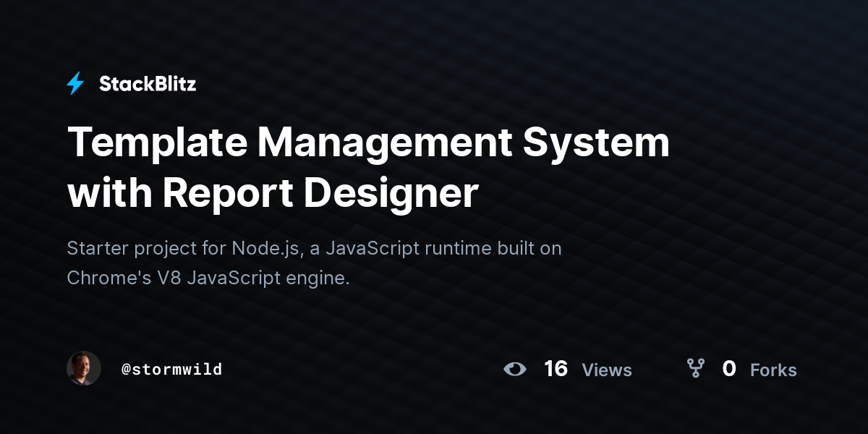Click the fork count zero
The image size is (868, 434).
tap(730, 369)
